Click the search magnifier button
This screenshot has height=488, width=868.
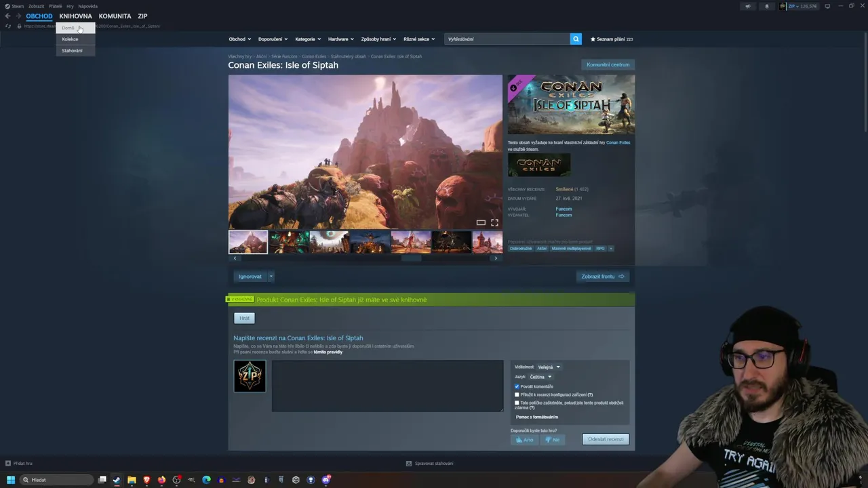(576, 39)
